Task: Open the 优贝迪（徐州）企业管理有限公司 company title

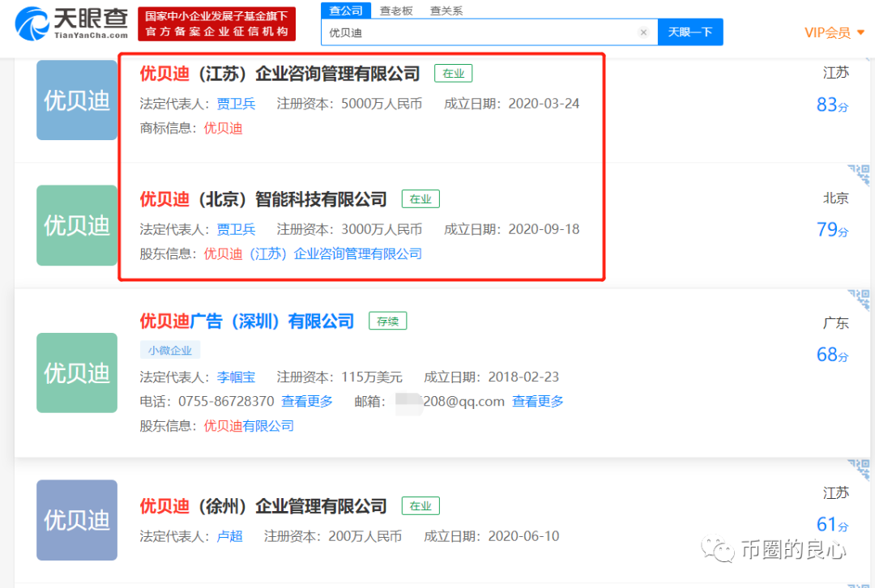Action: [x=262, y=506]
